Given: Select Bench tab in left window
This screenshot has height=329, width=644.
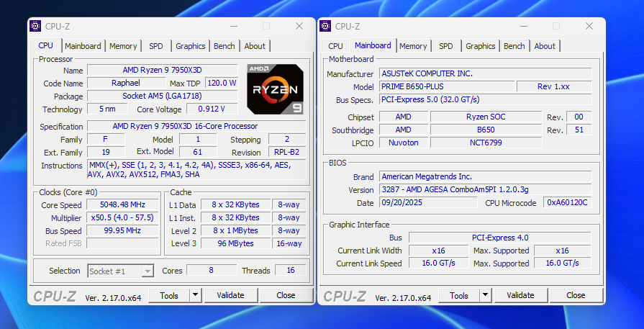Looking at the screenshot, I should (225, 46).
